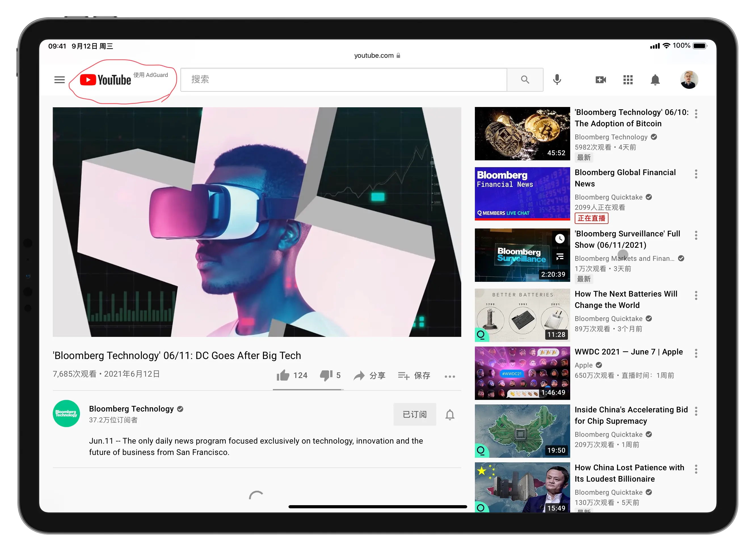
Task: Open the YouTube apps grid
Action: (x=628, y=80)
